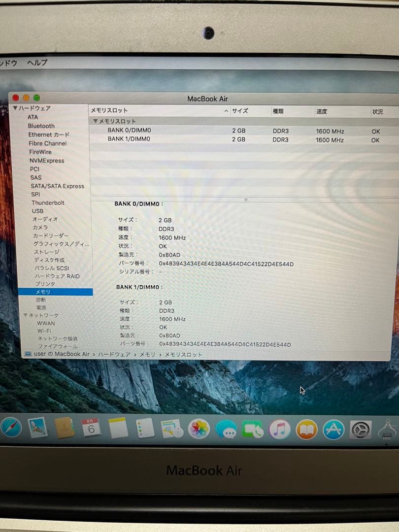Sort by the サイズ column header
The height and width of the screenshot is (532, 399).
pyautogui.click(x=239, y=111)
